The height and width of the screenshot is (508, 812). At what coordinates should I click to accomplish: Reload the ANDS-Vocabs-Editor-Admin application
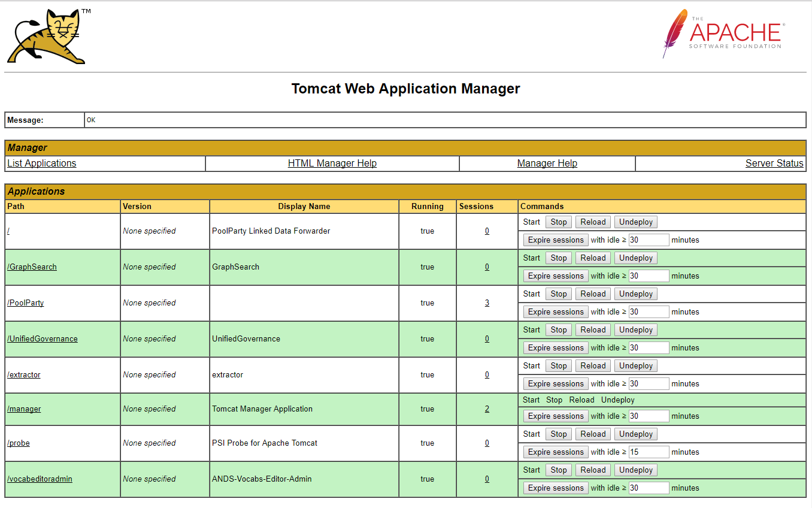click(x=593, y=470)
